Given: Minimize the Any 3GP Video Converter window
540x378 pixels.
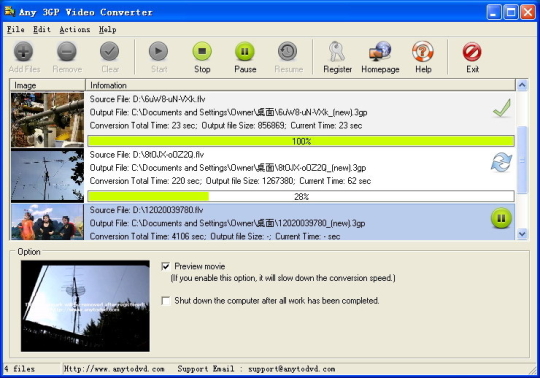Looking at the screenshot, I should (x=494, y=12).
